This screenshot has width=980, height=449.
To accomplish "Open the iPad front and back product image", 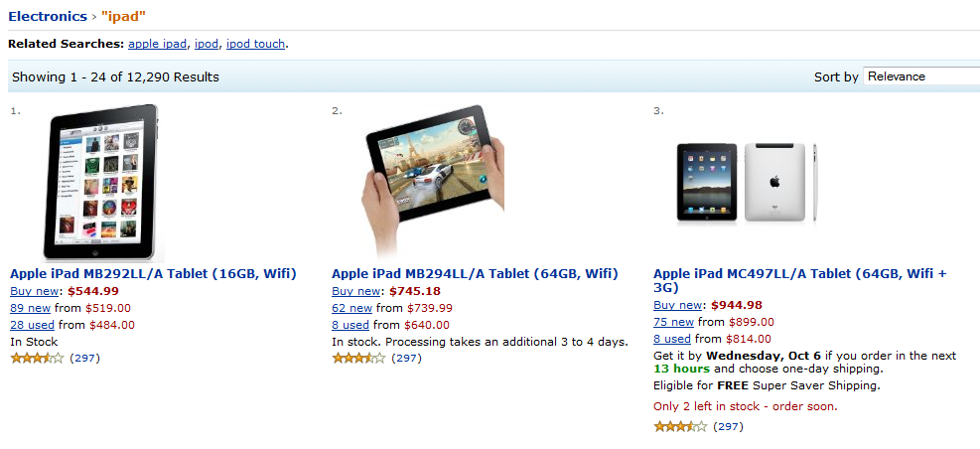I will 747,183.
